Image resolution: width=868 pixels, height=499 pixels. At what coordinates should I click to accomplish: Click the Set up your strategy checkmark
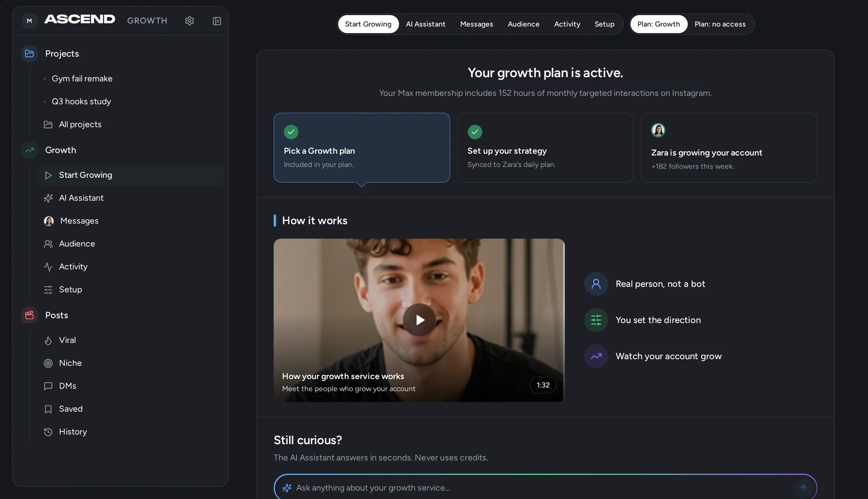click(x=475, y=132)
